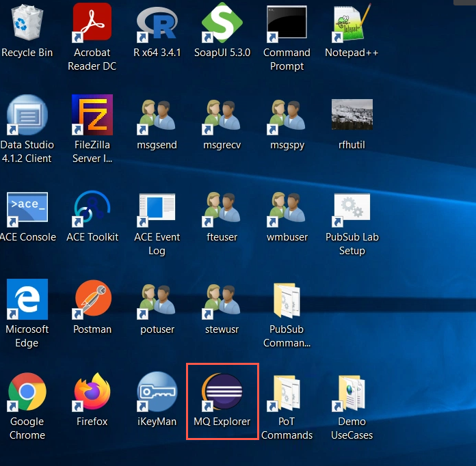
Task: Select the msgspy user shortcut
Action: pos(287,116)
